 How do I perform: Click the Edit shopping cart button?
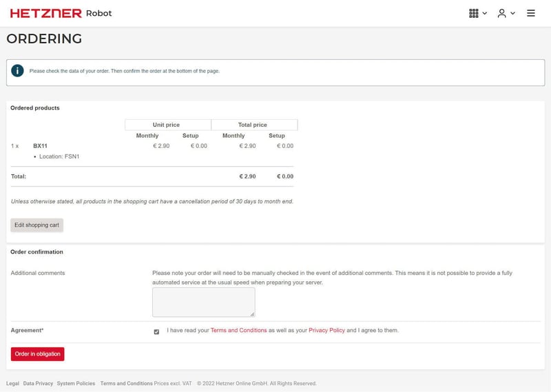click(x=37, y=225)
